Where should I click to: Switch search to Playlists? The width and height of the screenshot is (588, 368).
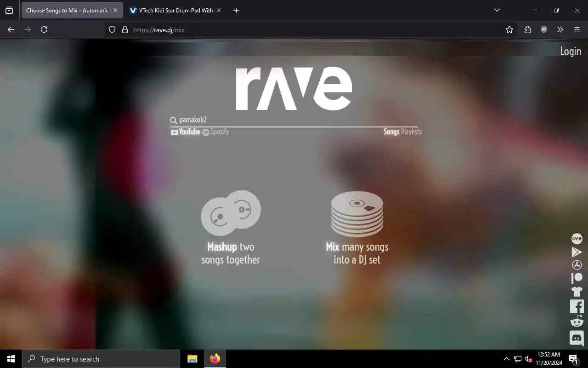(411, 132)
